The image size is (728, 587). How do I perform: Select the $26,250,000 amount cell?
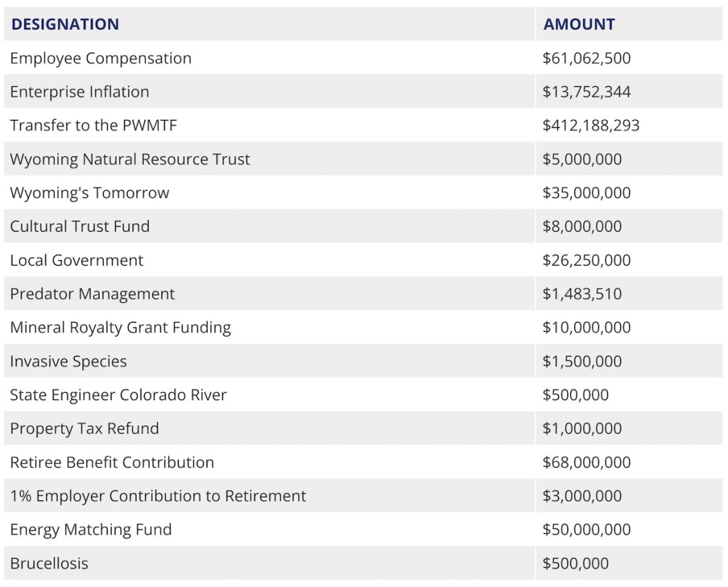pyautogui.click(x=587, y=261)
